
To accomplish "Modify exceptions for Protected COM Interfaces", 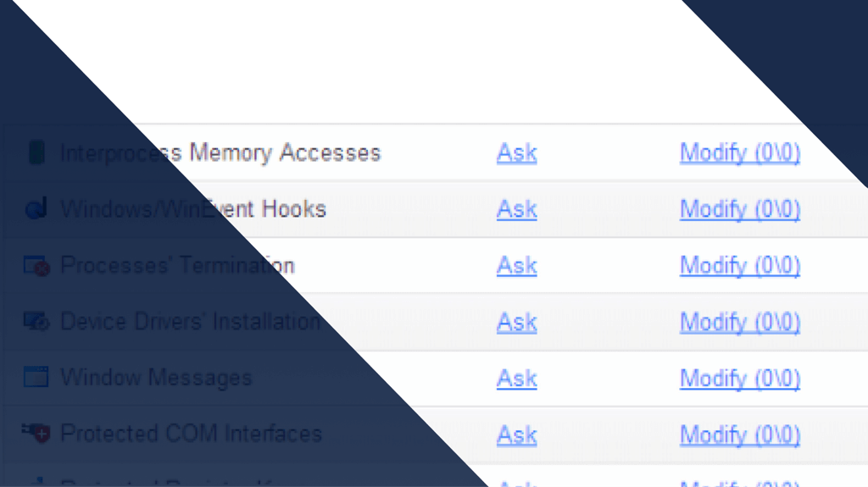I will 739,435.
